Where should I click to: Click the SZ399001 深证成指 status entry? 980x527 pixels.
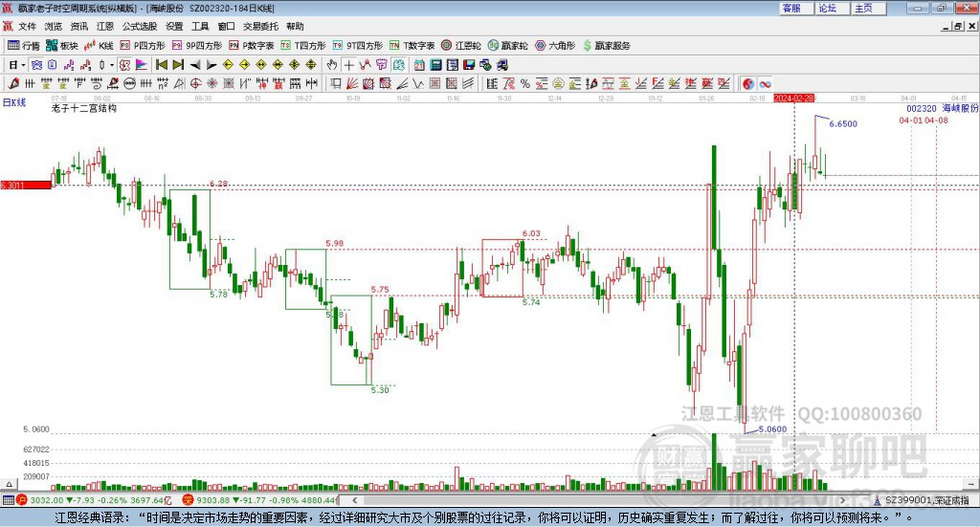[x=922, y=500]
